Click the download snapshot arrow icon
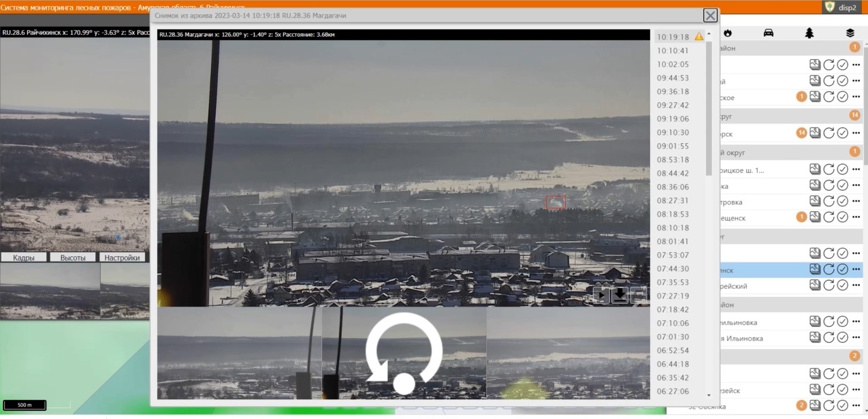Image resolution: width=868 pixels, height=419 pixels. [620, 295]
